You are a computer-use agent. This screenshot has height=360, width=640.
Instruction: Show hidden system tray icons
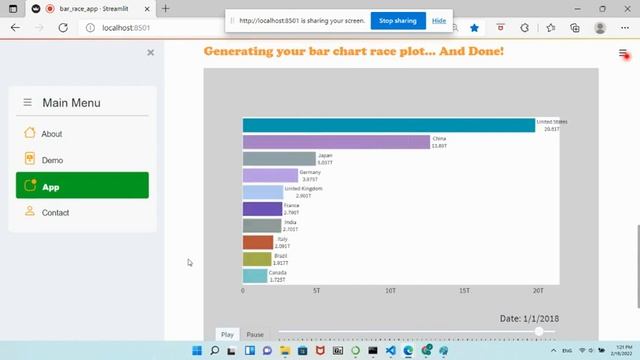(553, 350)
